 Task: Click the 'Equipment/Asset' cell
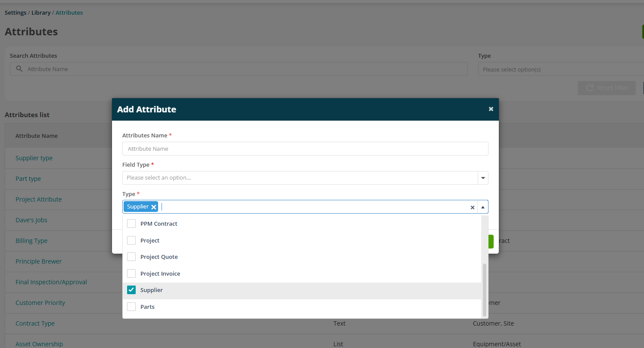coord(497,344)
